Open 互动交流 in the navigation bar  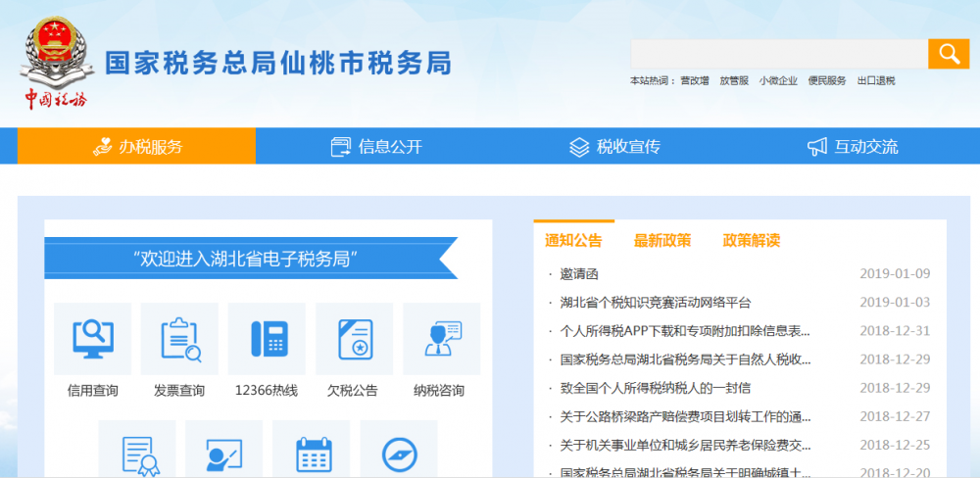point(853,147)
